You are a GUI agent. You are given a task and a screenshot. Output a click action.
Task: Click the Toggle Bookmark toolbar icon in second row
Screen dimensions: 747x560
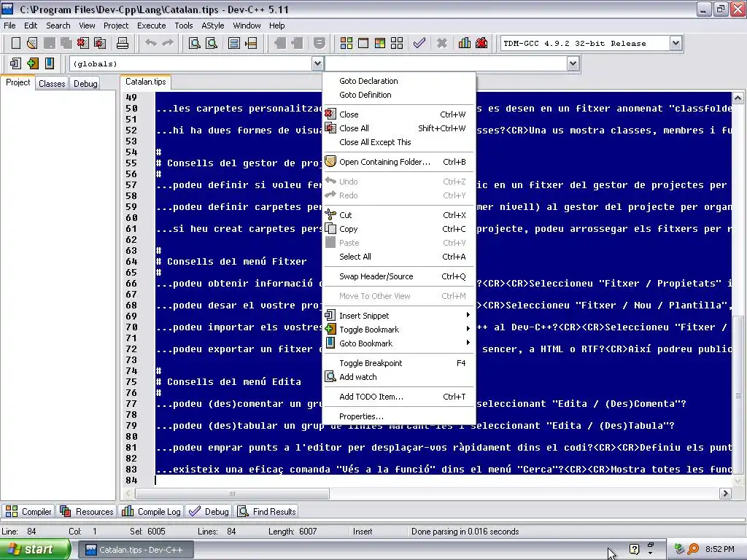[32, 63]
